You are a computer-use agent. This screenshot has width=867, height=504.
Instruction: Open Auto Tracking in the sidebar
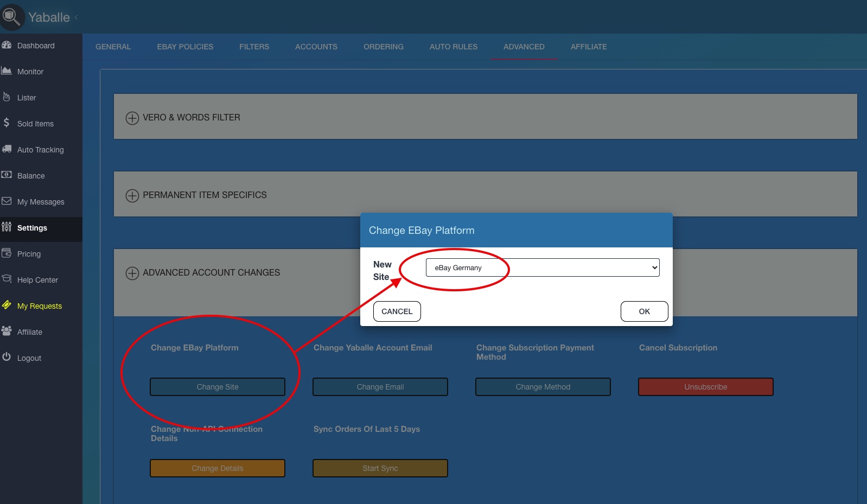[41, 150]
